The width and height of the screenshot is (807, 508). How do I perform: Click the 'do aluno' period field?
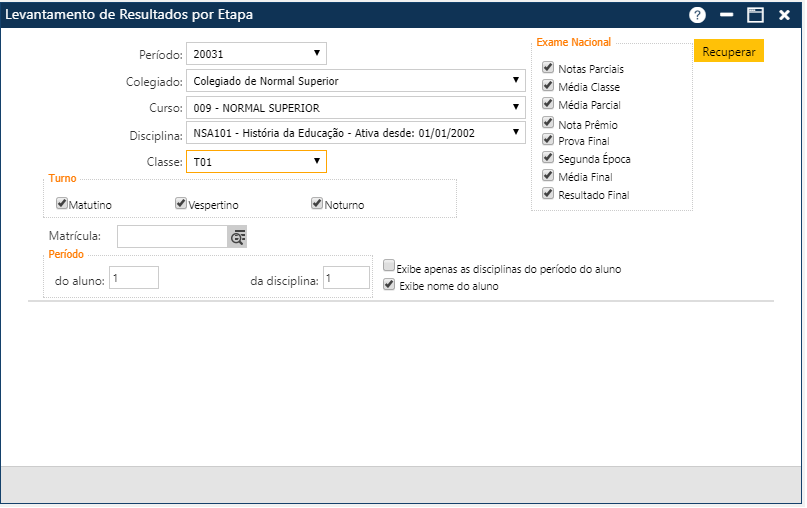[x=134, y=279]
